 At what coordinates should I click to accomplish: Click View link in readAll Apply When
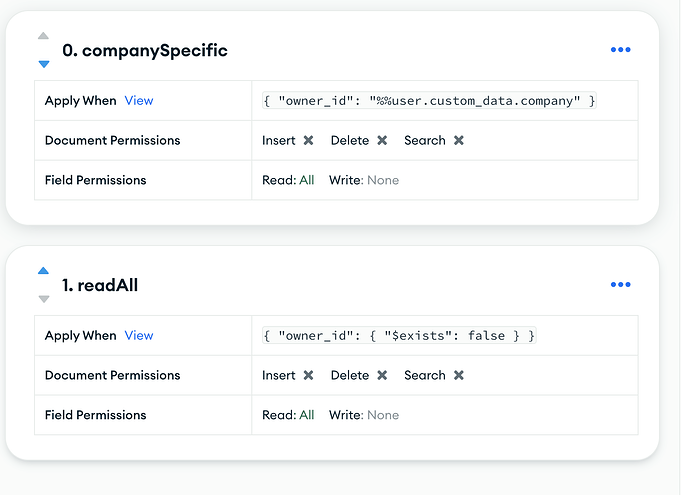point(139,336)
